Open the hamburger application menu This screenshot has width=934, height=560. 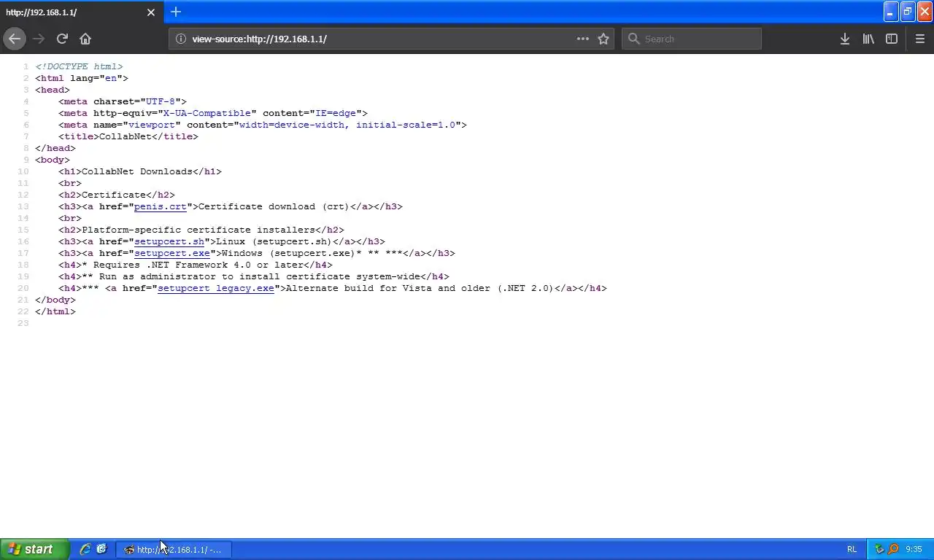click(919, 39)
